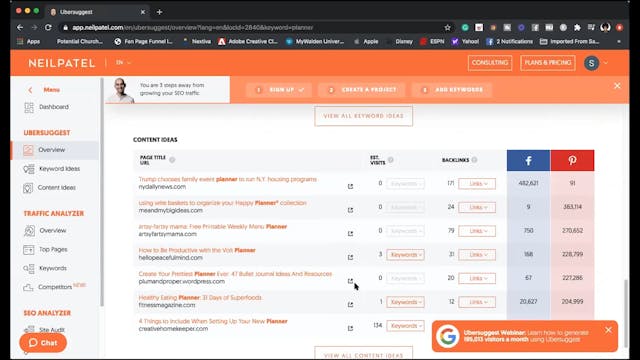
Task: Click the Keyword Ideas sidebar icon
Action: [x=29, y=169]
